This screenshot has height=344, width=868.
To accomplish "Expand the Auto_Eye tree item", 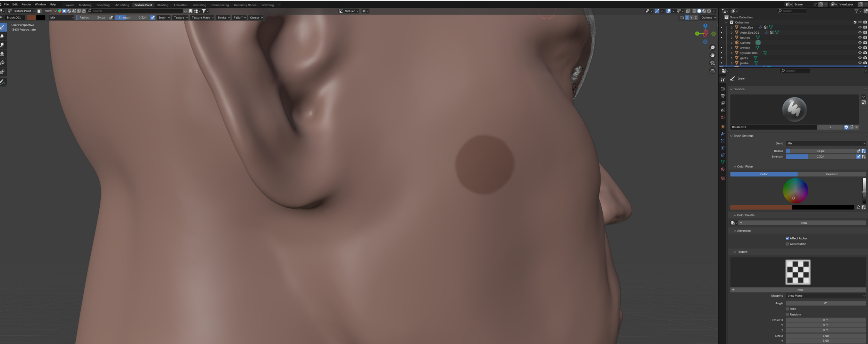I will pos(732,27).
